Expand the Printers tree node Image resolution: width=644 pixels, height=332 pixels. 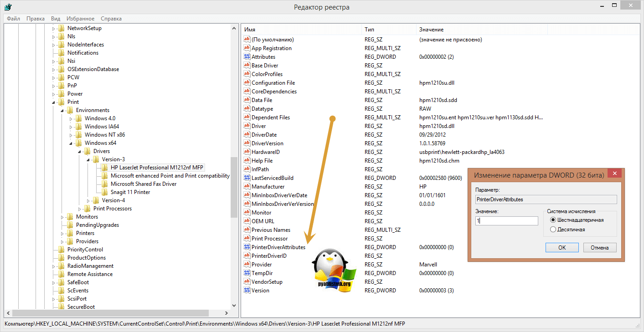coord(62,233)
